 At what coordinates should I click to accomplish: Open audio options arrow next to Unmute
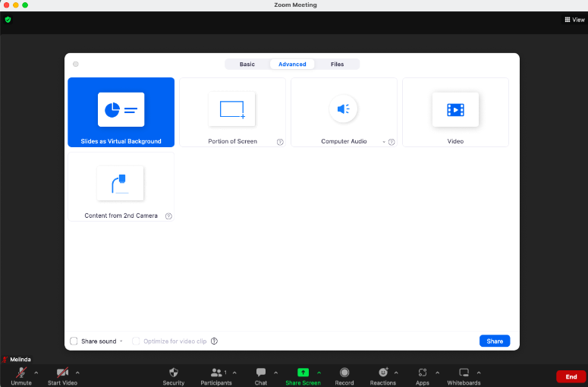(36, 373)
